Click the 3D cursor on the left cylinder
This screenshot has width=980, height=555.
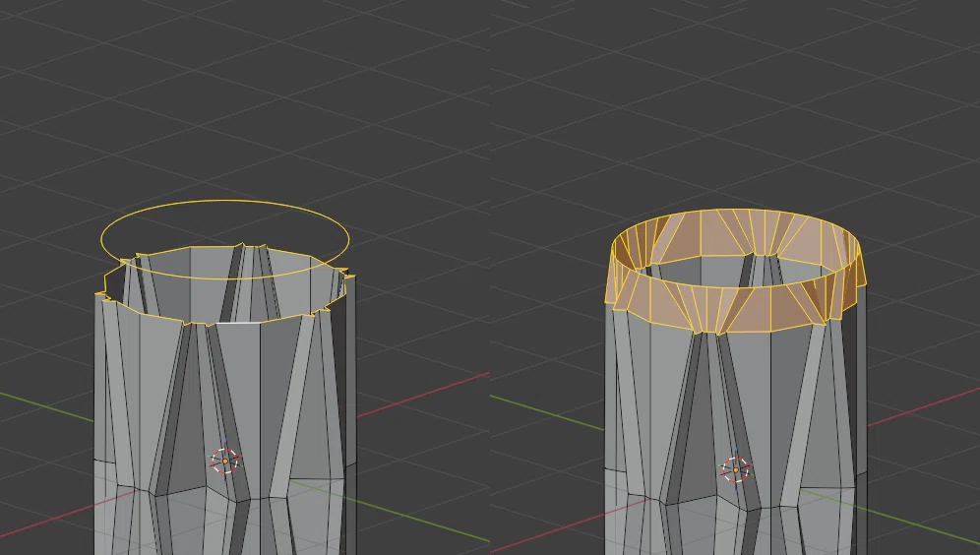225,461
